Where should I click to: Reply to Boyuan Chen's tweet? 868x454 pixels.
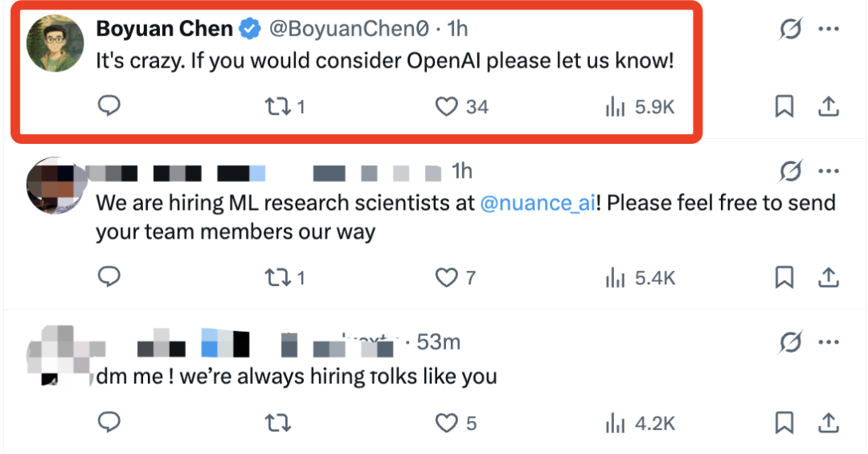tap(108, 106)
